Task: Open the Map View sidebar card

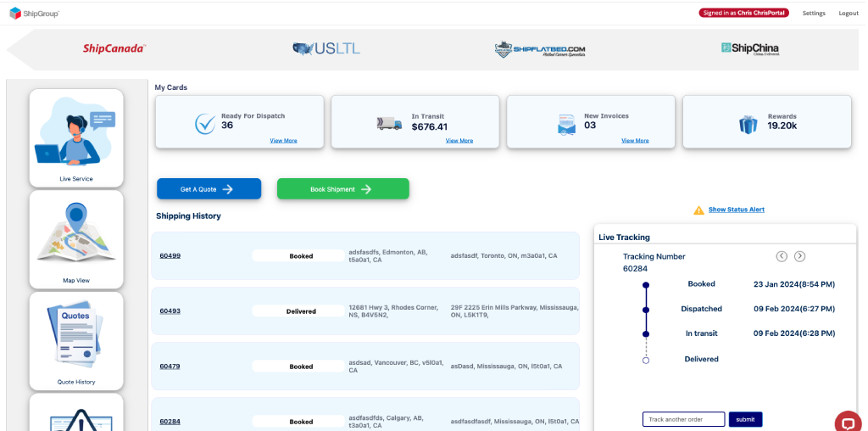Action: tap(76, 239)
